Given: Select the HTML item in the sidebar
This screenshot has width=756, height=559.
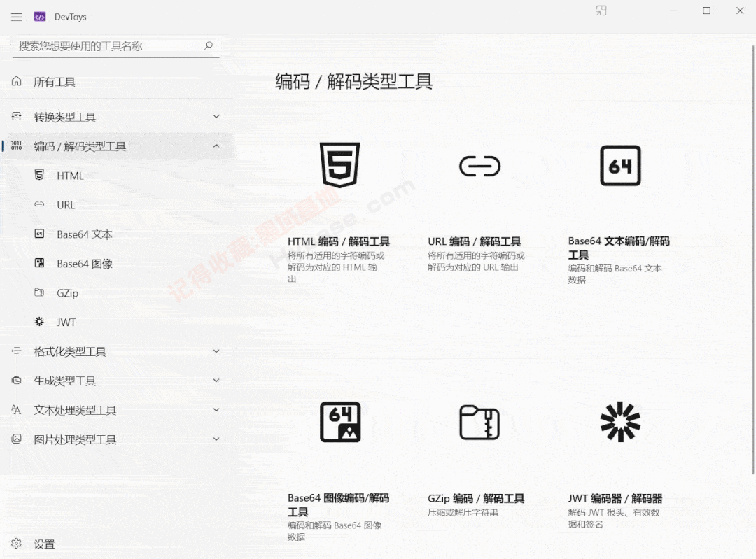Looking at the screenshot, I should coord(115,176).
